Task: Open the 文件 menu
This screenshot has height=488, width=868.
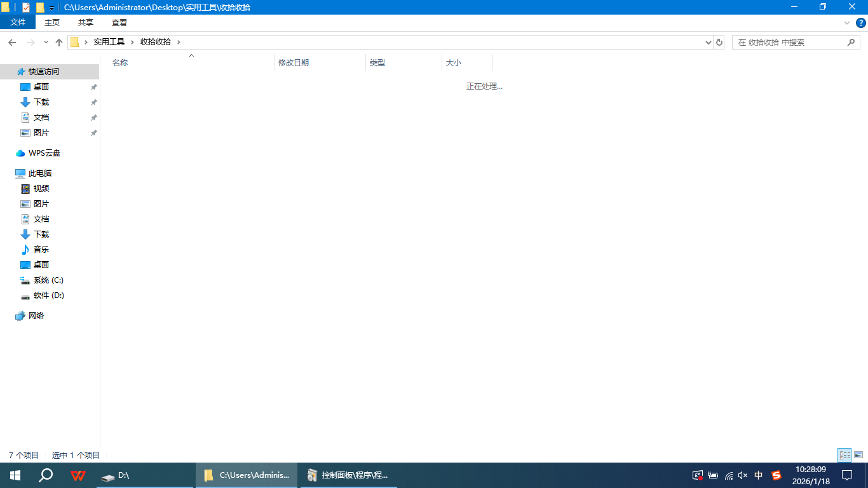Action: [18, 22]
